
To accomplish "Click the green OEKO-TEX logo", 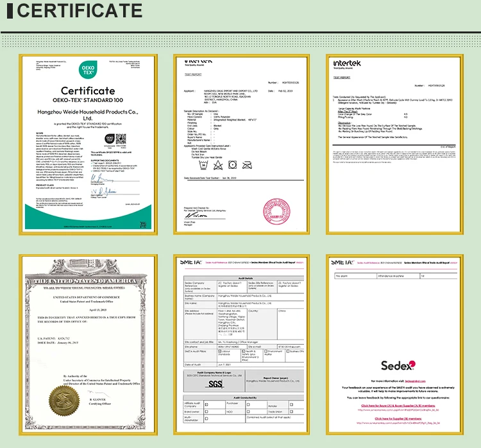I will [x=88, y=70].
